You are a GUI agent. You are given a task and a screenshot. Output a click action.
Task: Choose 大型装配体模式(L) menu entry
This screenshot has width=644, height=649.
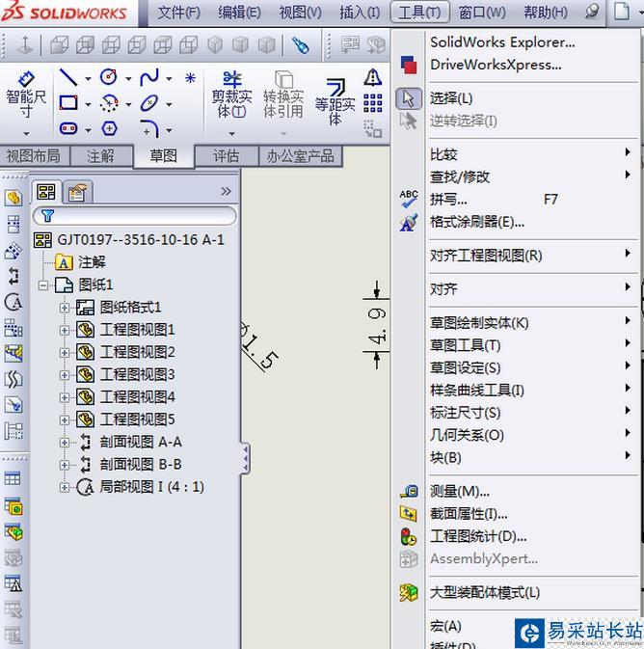point(485,593)
